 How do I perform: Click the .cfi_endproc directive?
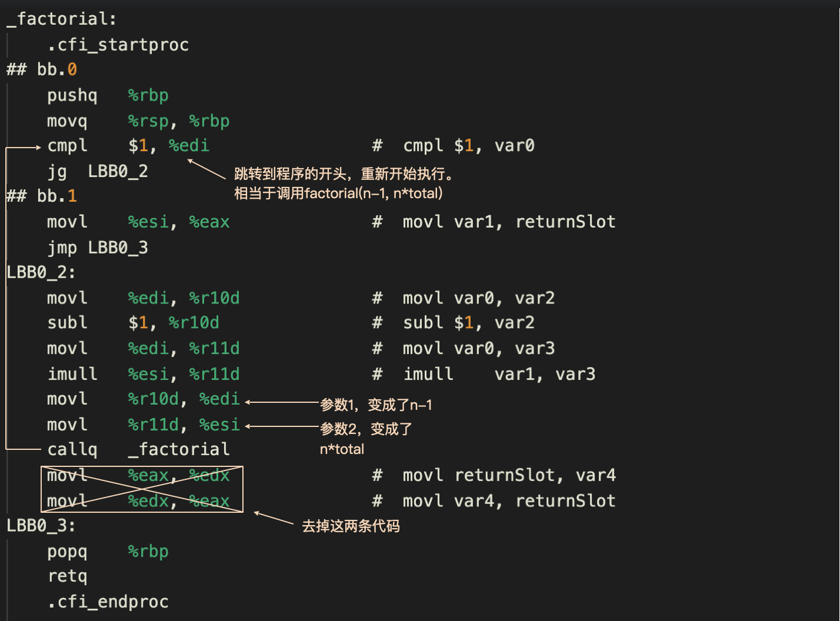pyautogui.click(x=108, y=602)
